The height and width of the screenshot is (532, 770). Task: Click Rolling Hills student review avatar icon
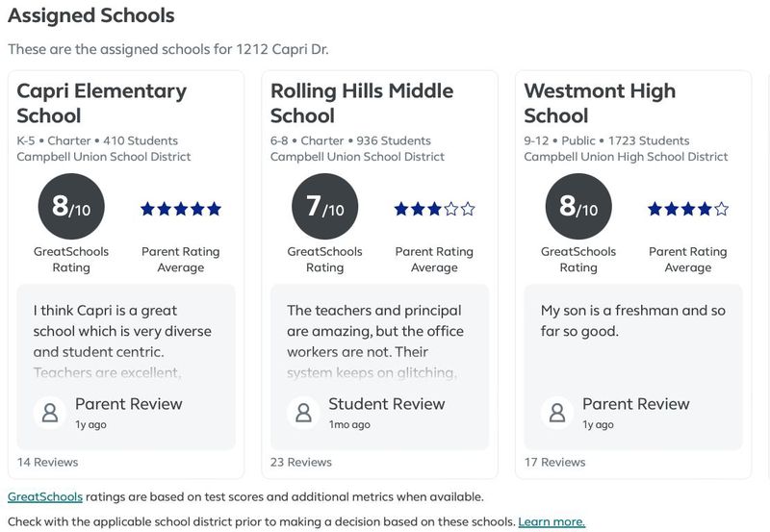point(303,413)
